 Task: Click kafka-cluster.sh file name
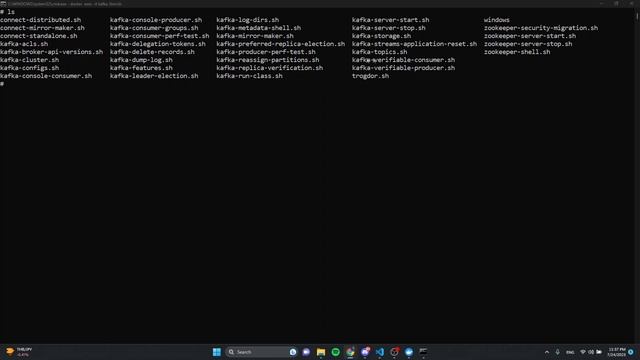coord(29,60)
